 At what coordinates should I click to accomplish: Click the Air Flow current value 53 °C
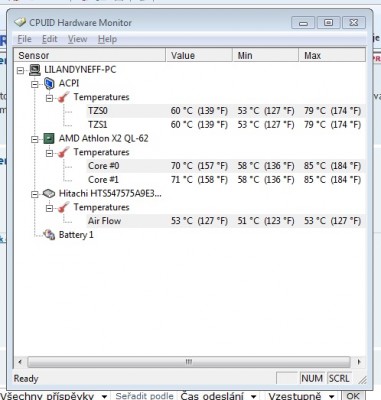point(199,221)
